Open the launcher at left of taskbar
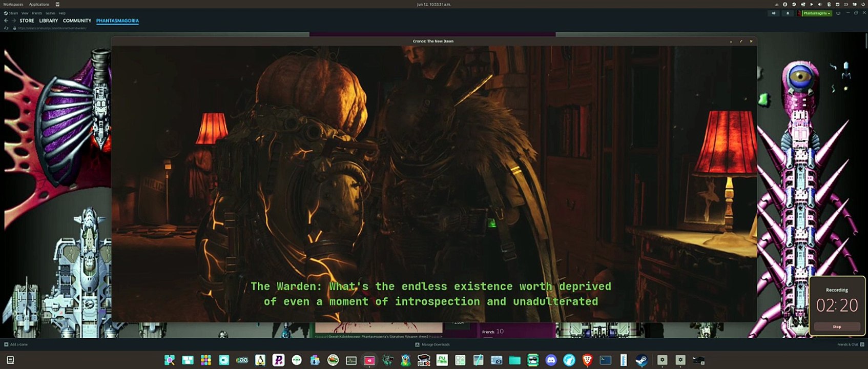 (10, 360)
